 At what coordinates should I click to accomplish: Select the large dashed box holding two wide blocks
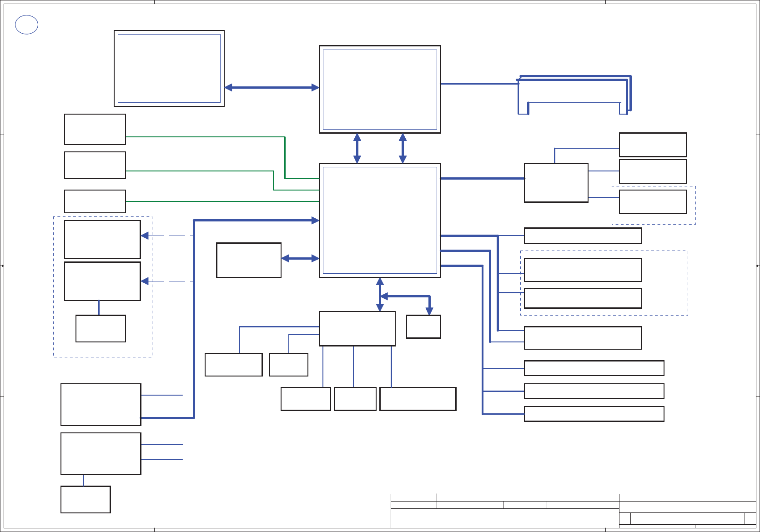pyautogui.click(x=604, y=283)
